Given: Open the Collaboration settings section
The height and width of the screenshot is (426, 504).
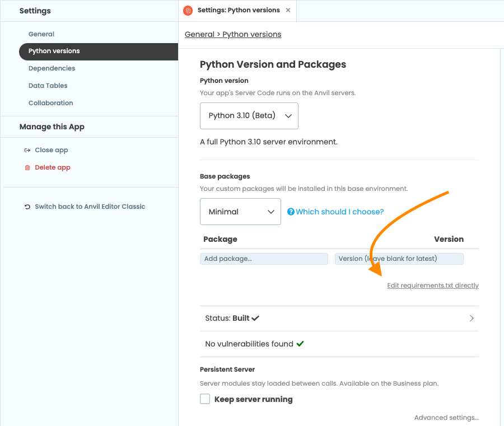Looking at the screenshot, I should (50, 103).
